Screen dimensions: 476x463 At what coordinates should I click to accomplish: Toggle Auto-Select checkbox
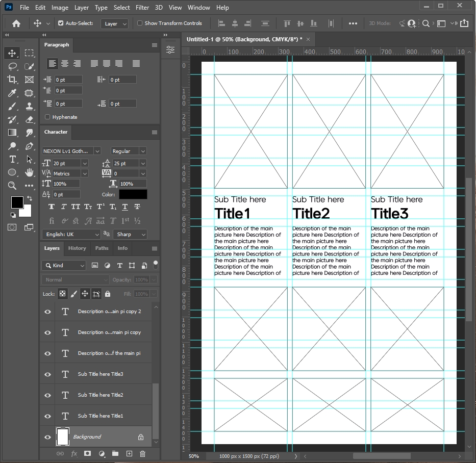pos(61,23)
